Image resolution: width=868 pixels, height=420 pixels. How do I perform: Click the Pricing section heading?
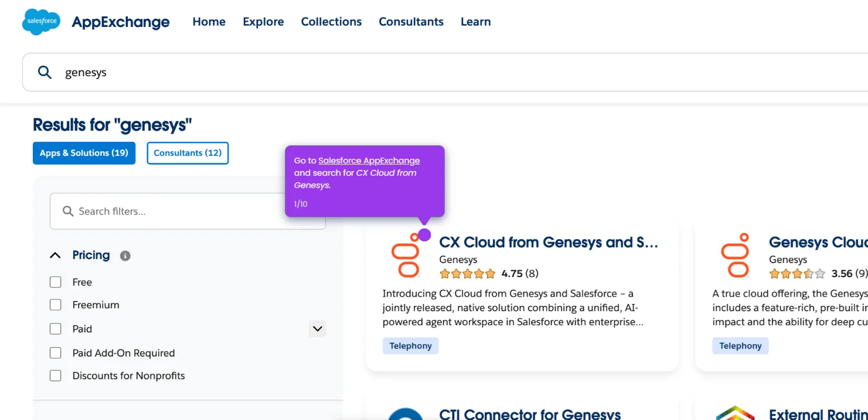pyautogui.click(x=91, y=255)
